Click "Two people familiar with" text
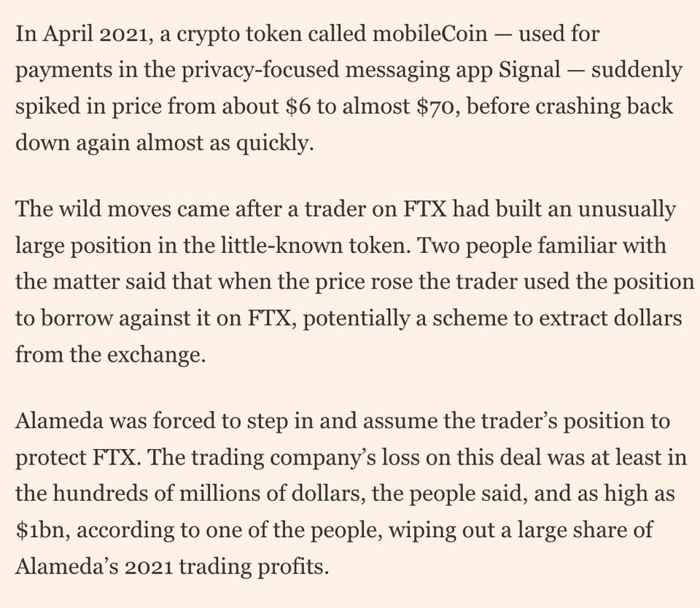The height and width of the screenshot is (608, 700). (542, 246)
